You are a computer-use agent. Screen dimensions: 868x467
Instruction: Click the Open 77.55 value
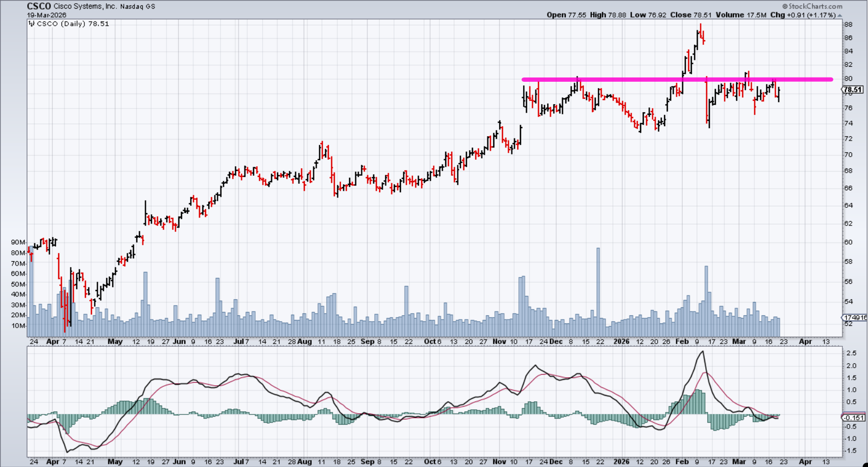(566, 15)
